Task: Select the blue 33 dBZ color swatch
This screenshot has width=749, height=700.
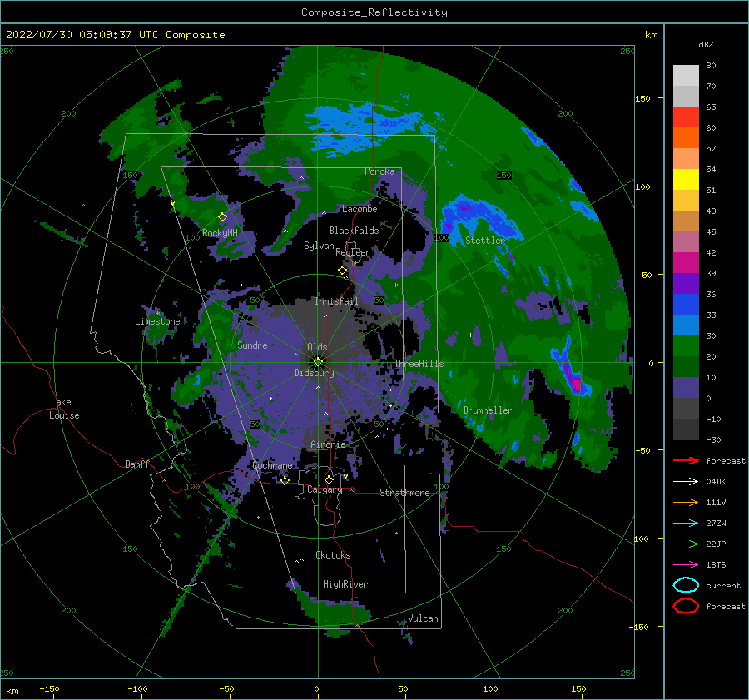Action: (x=686, y=305)
